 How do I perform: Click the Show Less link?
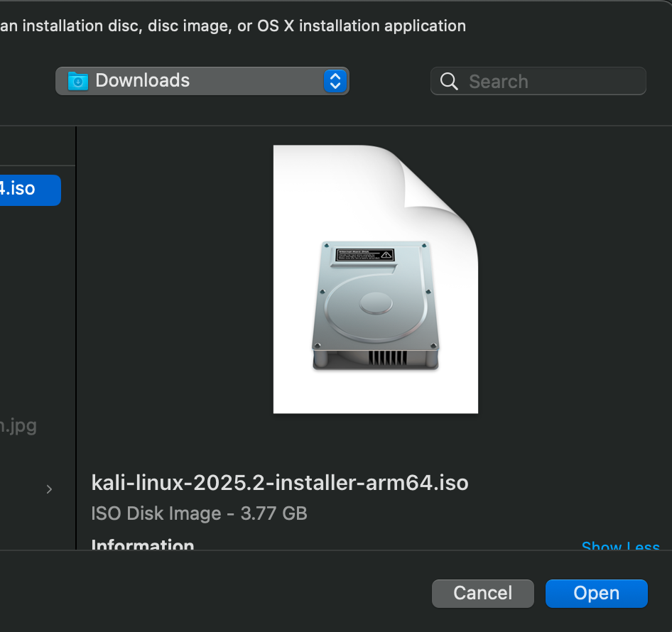[x=621, y=545]
